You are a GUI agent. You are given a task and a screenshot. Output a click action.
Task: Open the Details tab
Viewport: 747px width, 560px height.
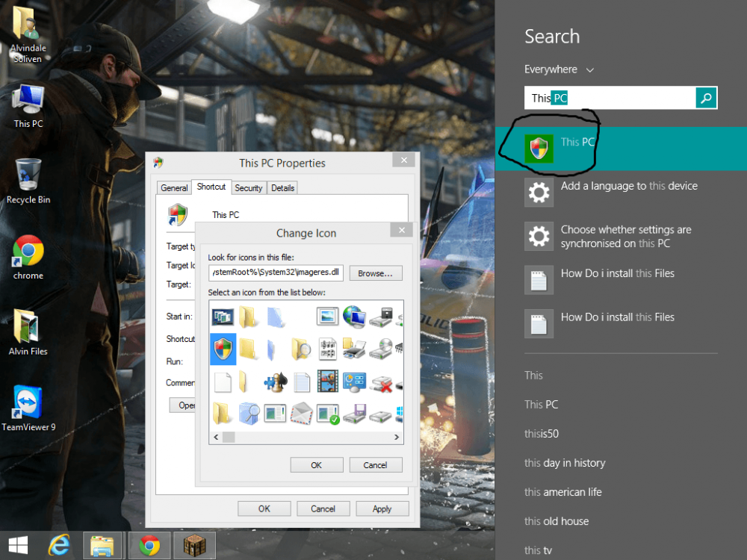tap(283, 188)
